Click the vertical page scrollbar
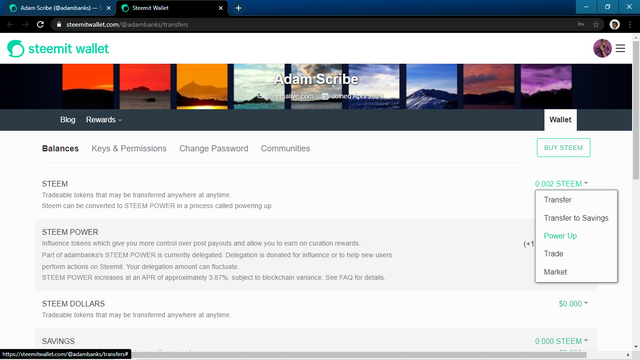 click(636, 110)
